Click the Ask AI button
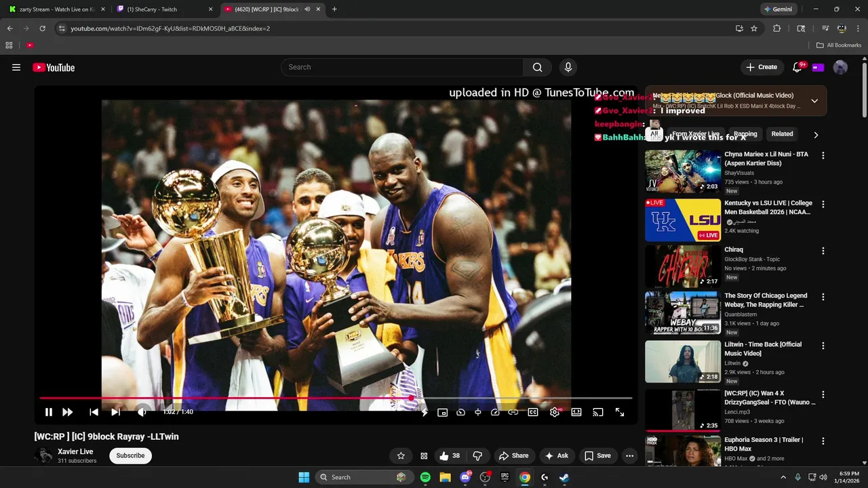This screenshot has width=868, height=488. (x=557, y=455)
